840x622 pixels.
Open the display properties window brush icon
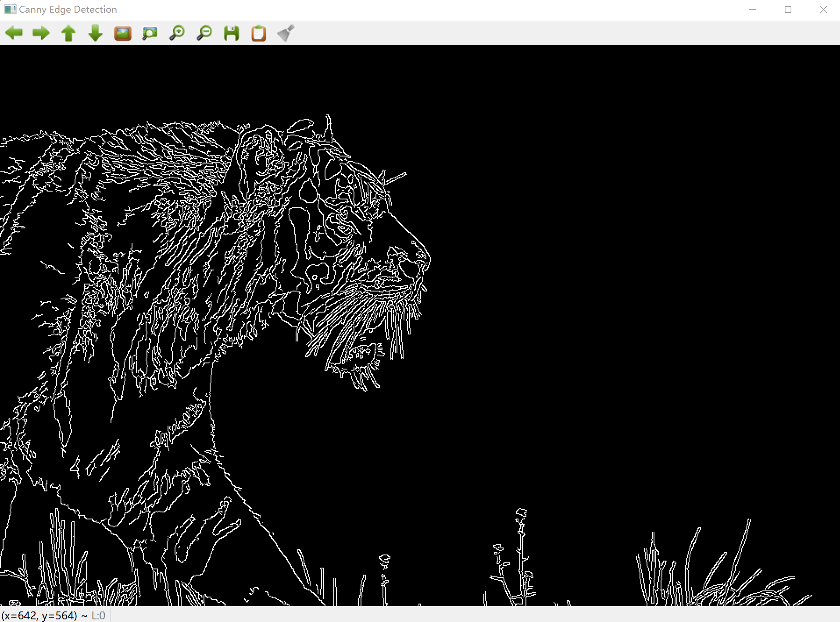(286, 33)
